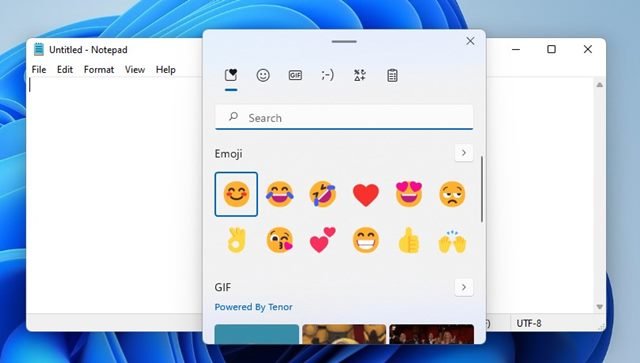Screen dimensions: 640x363
Task: Choose the grinning teeth face emoji
Action: [x=366, y=240]
